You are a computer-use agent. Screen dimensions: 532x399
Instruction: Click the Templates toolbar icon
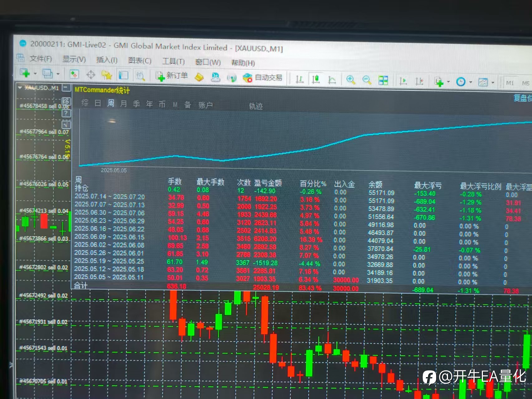pos(483,82)
